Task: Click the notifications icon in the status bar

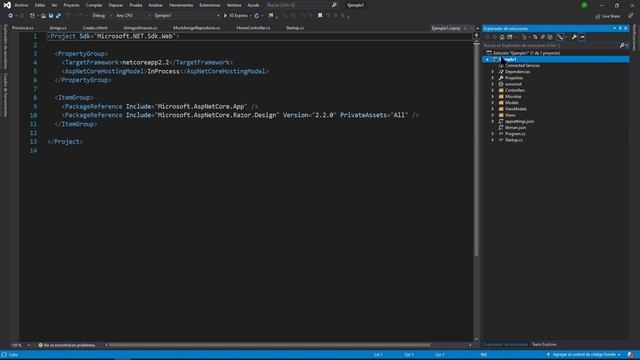Action: pyautogui.click(x=631, y=355)
